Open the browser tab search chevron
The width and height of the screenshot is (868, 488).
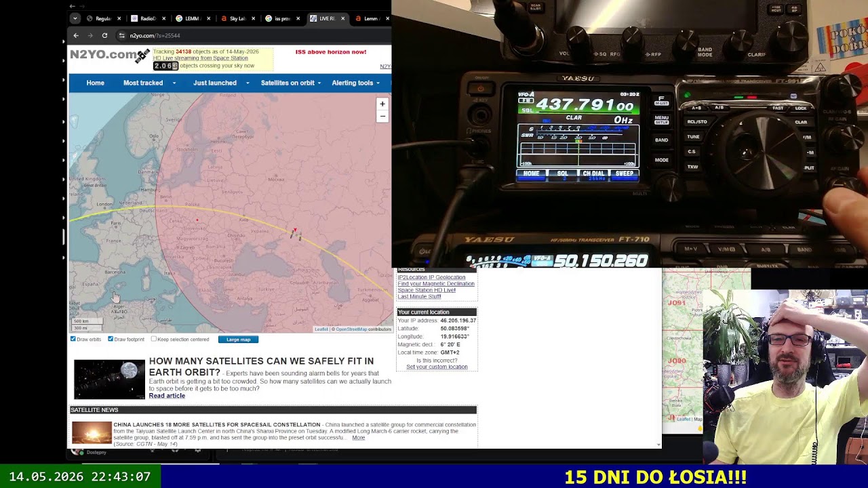coord(75,18)
